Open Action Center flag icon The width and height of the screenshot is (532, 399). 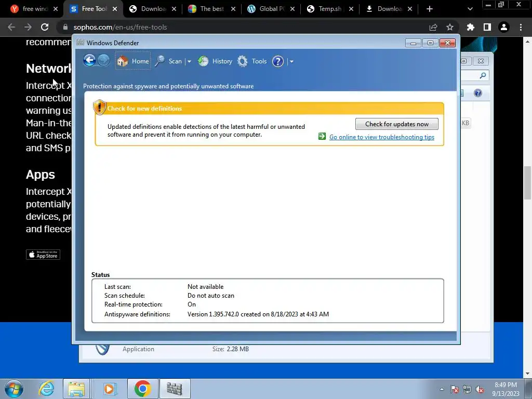454,389
